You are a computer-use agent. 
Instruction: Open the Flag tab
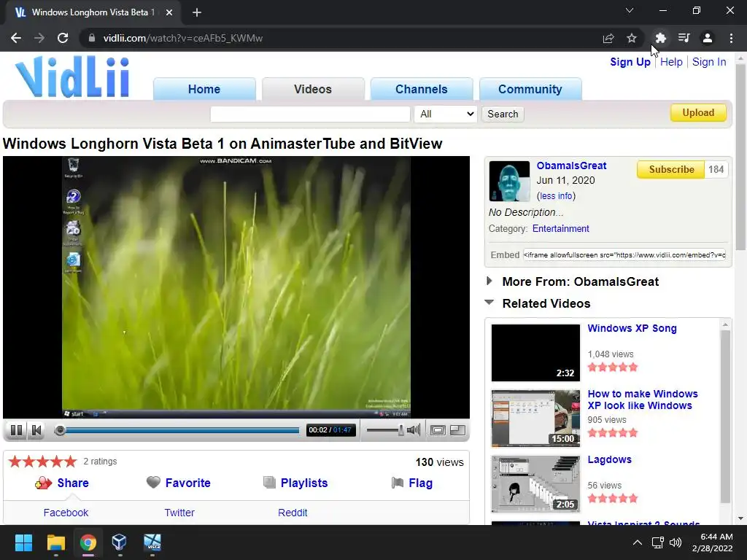coord(420,483)
